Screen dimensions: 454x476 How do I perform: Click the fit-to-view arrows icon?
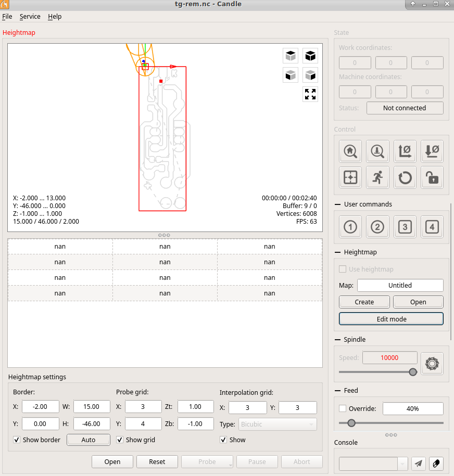click(x=310, y=94)
